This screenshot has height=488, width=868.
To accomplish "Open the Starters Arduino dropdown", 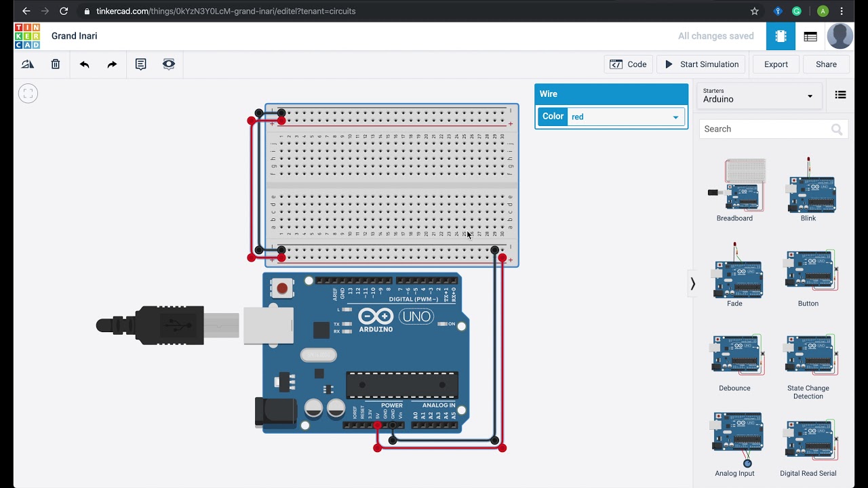I will point(759,96).
